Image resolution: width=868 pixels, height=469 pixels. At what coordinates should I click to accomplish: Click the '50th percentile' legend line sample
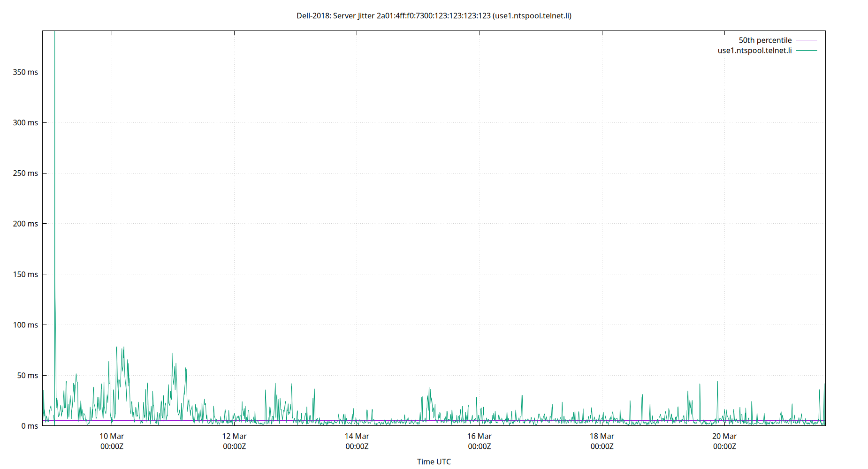(x=807, y=40)
